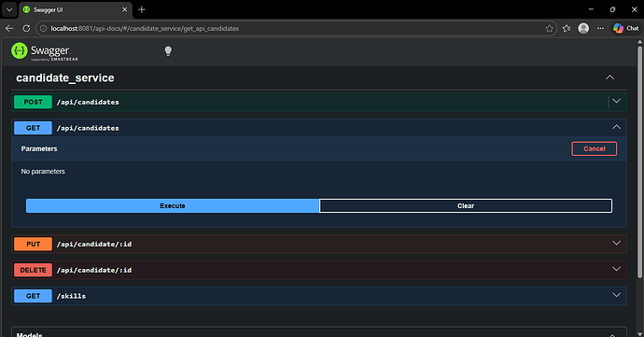Viewport: 644px width, 337px height.
Task: Execute the GET /api/candidates request
Action: pos(173,206)
